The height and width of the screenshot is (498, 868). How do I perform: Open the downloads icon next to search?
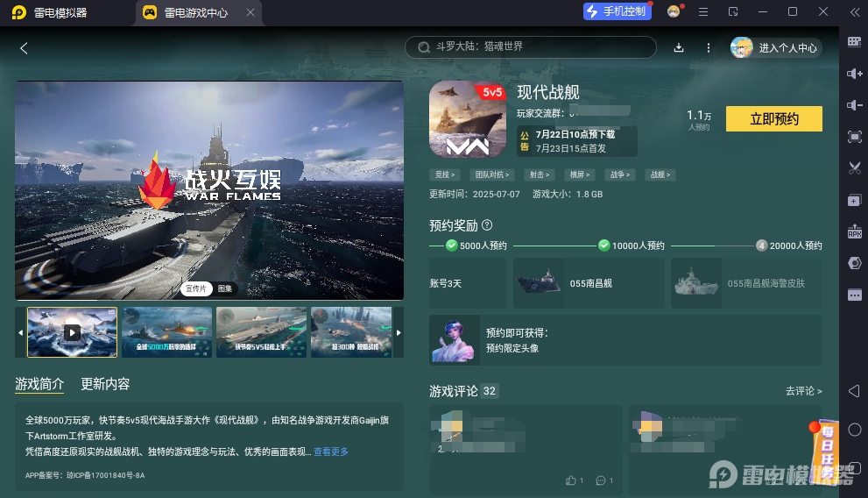679,47
